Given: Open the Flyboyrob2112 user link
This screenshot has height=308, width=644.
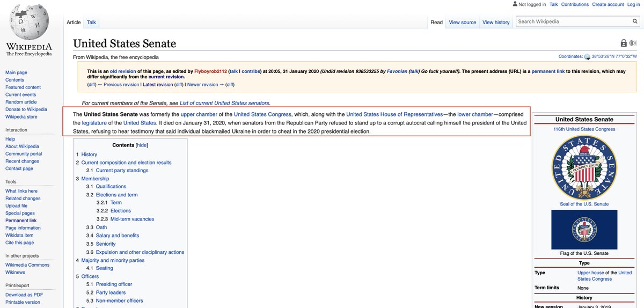Looking at the screenshot, I should click(x=210, y=71).
